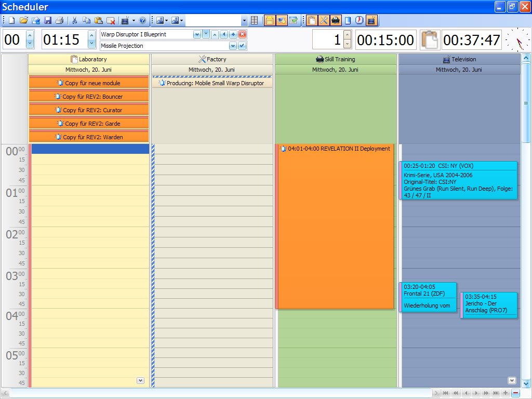Click the Delete icon with red X

click(x=111, y=21)
